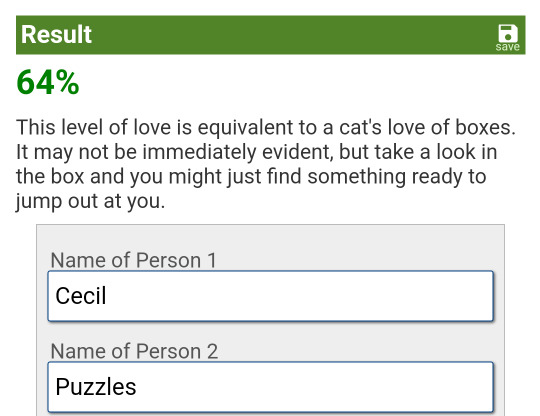Click the "Name of Person 2" label
The image size is (540, 416).
(134, 351)
